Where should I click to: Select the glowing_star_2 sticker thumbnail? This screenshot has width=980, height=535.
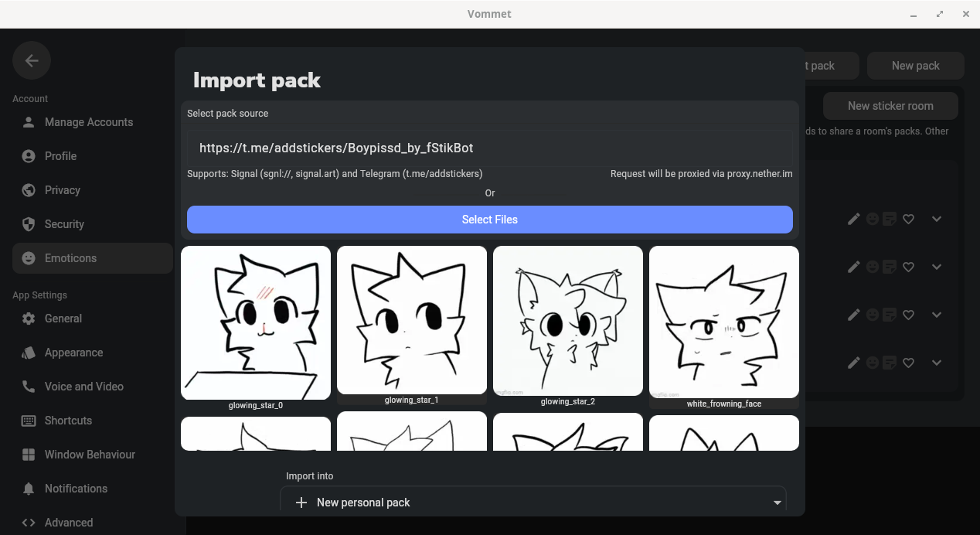coord(568,321)
